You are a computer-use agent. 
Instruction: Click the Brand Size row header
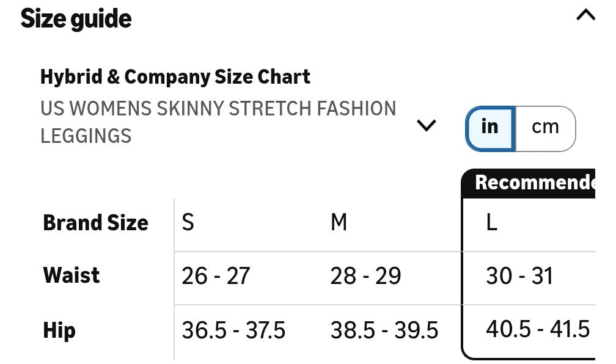click(x=95, y=223)
